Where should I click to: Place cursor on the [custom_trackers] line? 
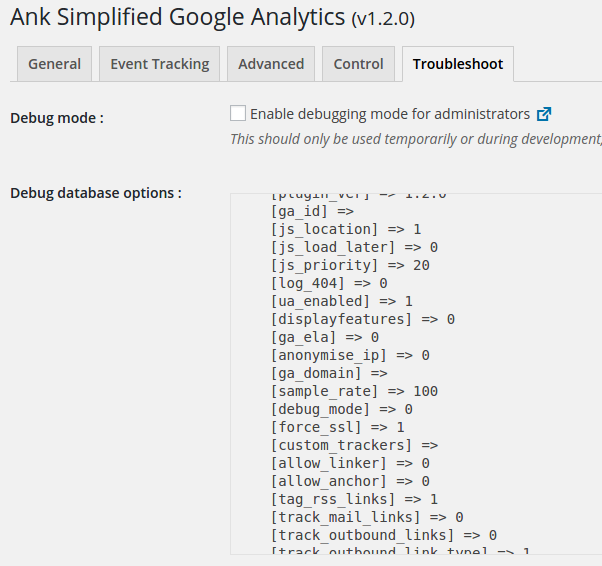(354, 445)
